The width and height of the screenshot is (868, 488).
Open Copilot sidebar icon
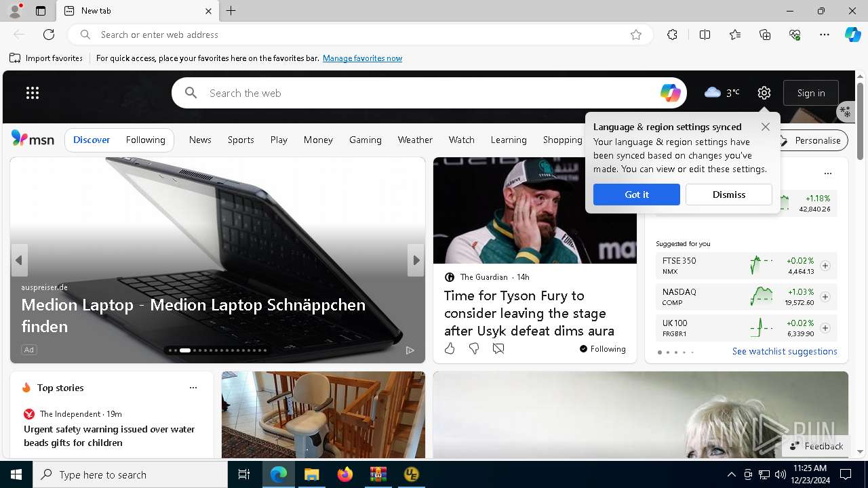tap(852, 35)
